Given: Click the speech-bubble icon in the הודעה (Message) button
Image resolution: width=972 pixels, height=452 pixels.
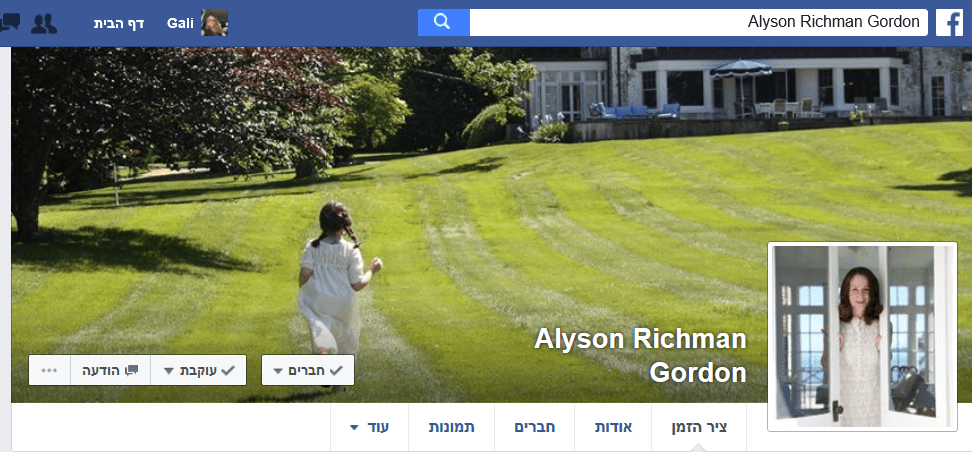Looking at the screenshot, I should [x=131, y=370].
